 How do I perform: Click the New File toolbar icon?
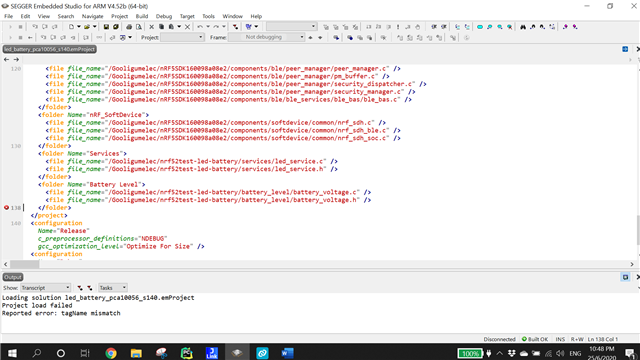[71, 27]
